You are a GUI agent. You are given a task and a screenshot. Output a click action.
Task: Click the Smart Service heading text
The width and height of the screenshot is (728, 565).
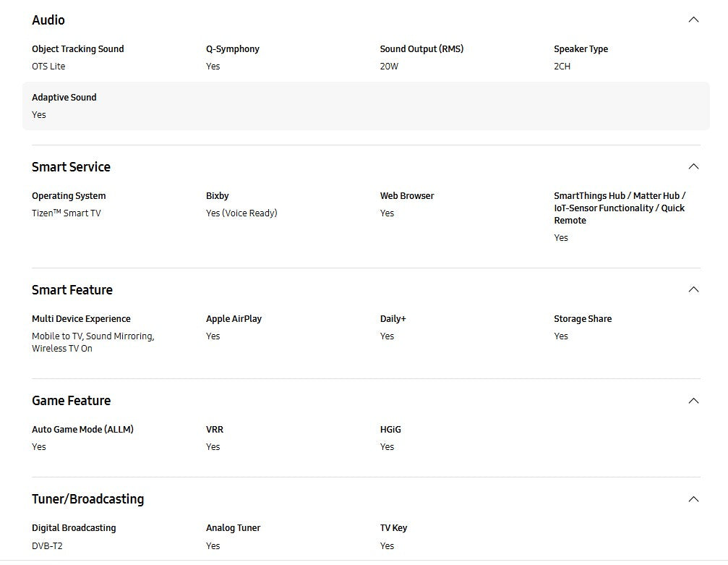click(x=71, y=167)
